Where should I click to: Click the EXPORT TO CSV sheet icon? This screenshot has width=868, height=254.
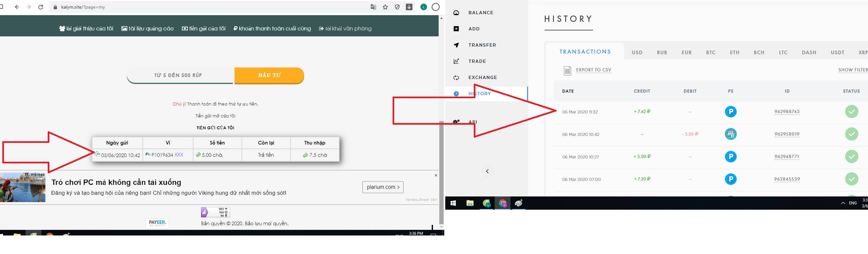tap(568, 71)
